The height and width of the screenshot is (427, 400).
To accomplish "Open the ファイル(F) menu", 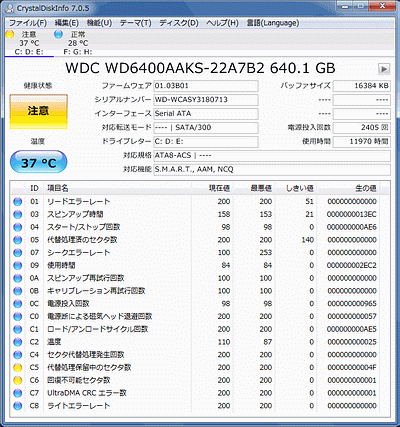I will (27, 23).
